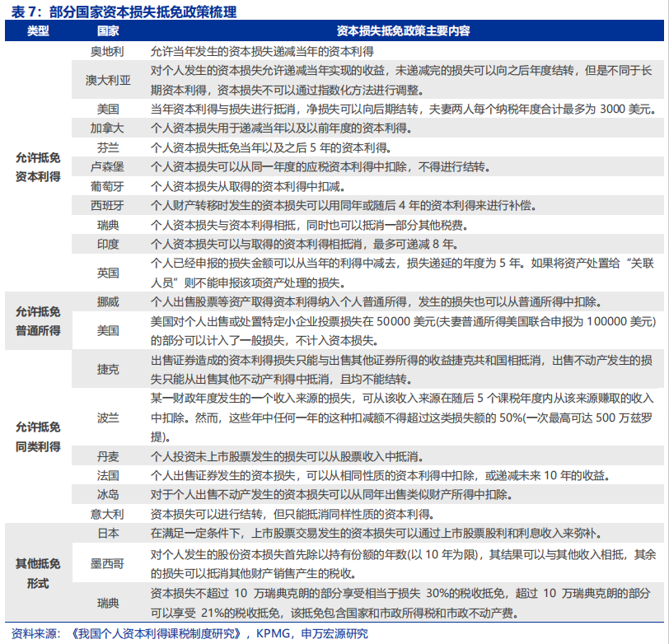
Task: Select the 加拿大 country cell
Action: (107, 128)
